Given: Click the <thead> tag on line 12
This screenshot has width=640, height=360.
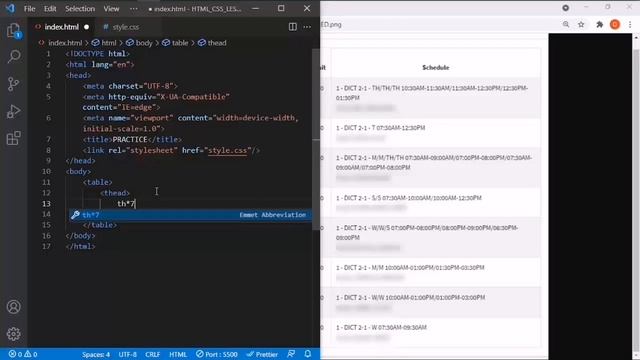Looking at the screenshot, I should pos(115,193).
